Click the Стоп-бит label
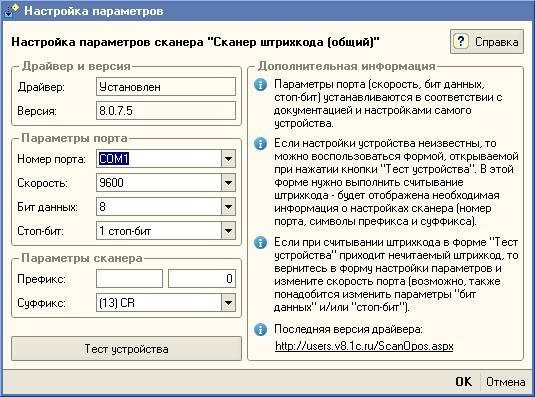The height and width of the screenshot is (397, 535). pyautogui.click(x=40, y=231)
